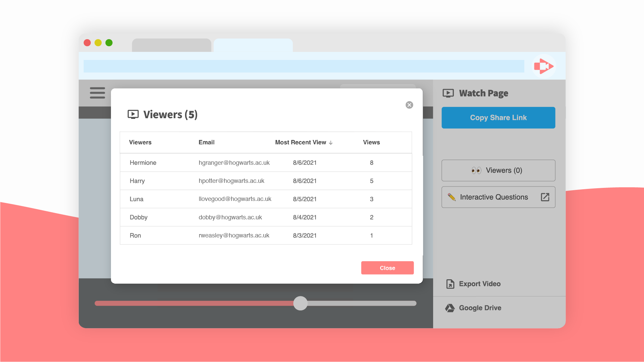The width and height of the screenshot is (644, 362).
Task: Switch to the active browser tab
Action: [x=253, y=45]
